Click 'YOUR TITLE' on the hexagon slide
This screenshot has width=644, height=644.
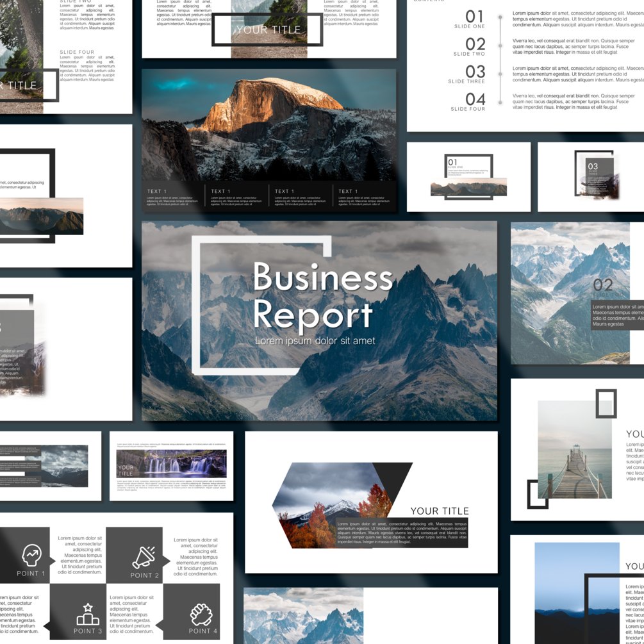[440, 511]
